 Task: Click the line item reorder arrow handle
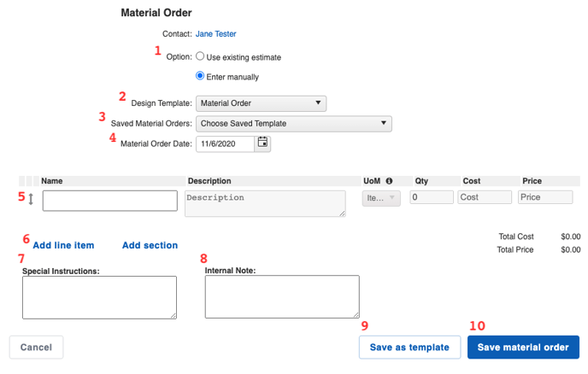(31, 199)
